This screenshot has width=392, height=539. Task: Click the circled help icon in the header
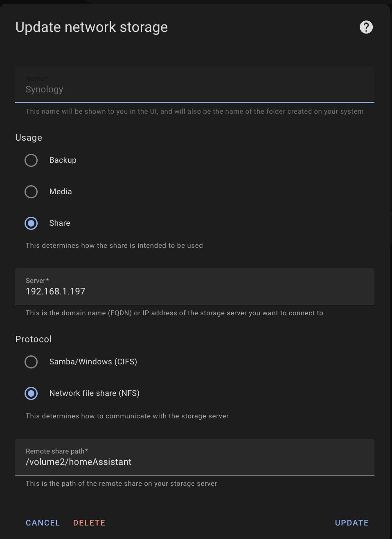[366, 27]
